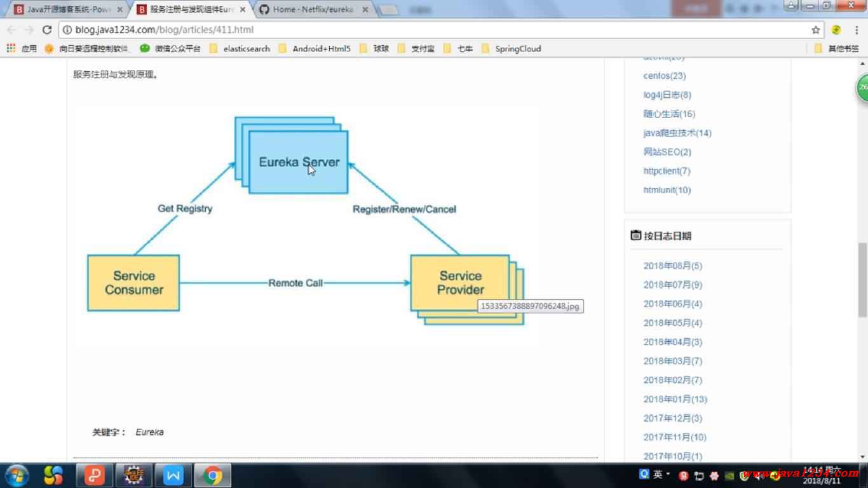
Task: Open the httpclient(7) category link
Action: coord(667,171)
